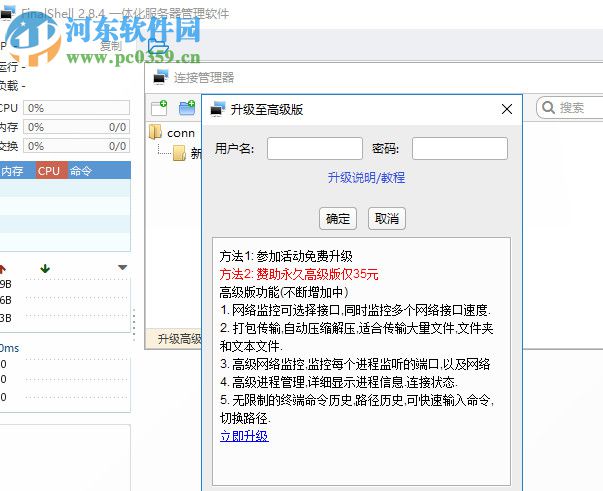Screen dimensions: 603x491
Task: Confirm with the 确定 button
Action: point(338,219)
